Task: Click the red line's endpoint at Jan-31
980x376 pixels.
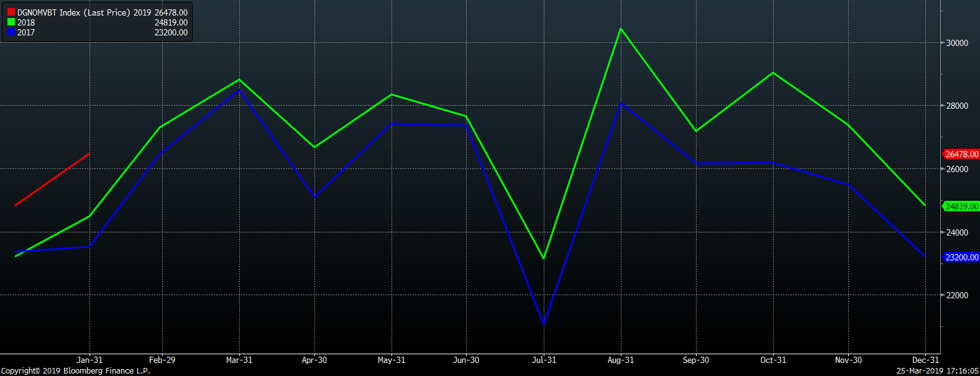Action: [x=89, y=154]
